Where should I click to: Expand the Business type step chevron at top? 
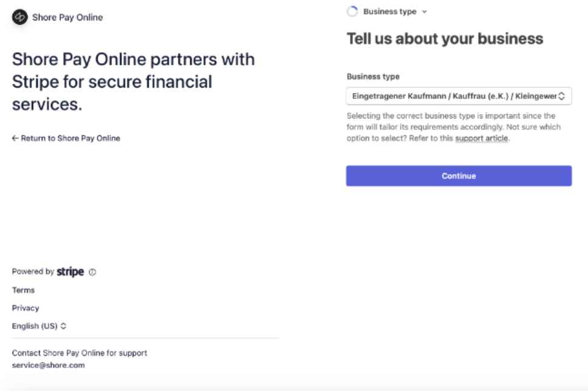point(424,12)
